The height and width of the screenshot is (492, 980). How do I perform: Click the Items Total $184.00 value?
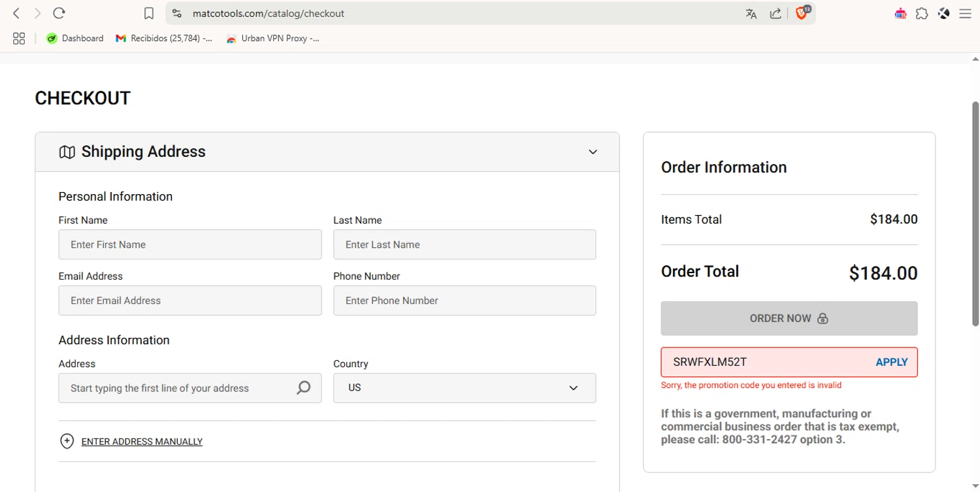click(894, 220)
